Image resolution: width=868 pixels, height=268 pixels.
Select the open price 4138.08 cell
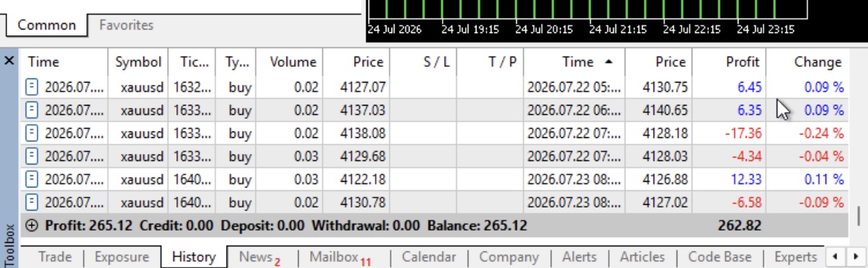(356, 134)
